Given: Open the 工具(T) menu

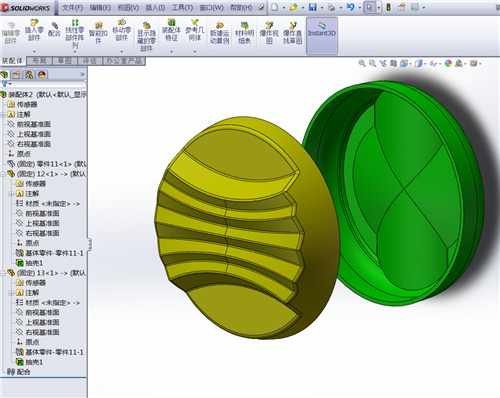Looking at the screenshot, I should pyautogui.click(x=182, y=7).
